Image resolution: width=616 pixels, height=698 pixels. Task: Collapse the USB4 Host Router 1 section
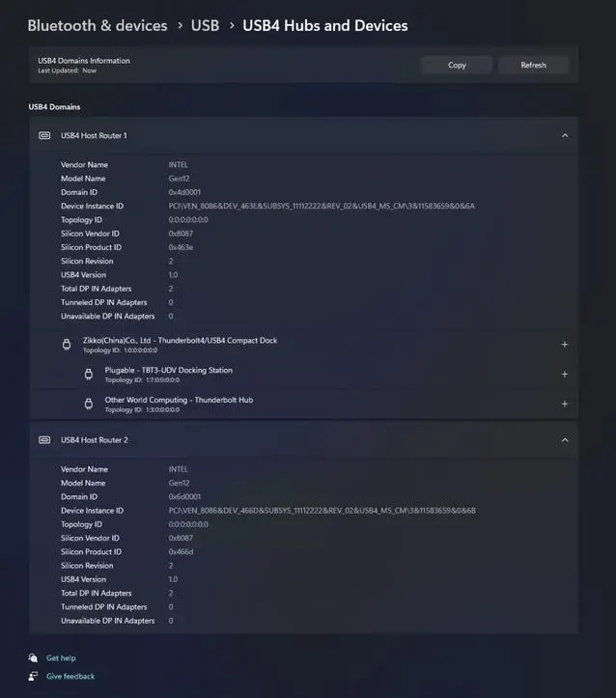[565, 135]
